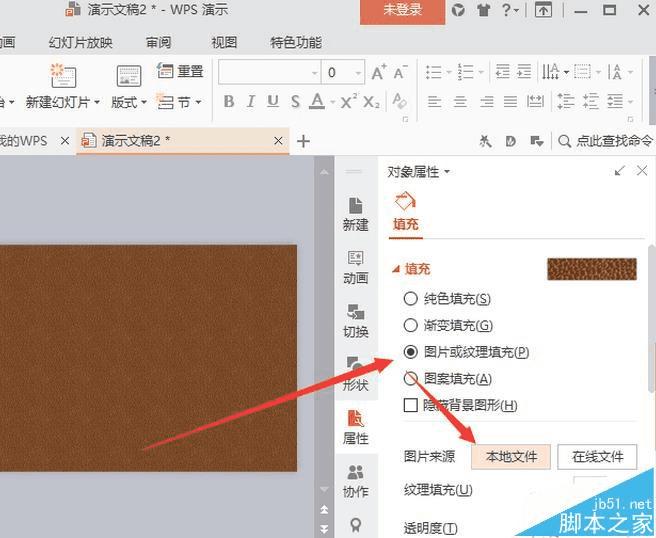
Task: Click skin (shirt) icon in title bar
Action: pyautogui.click(x=483, y=10)
